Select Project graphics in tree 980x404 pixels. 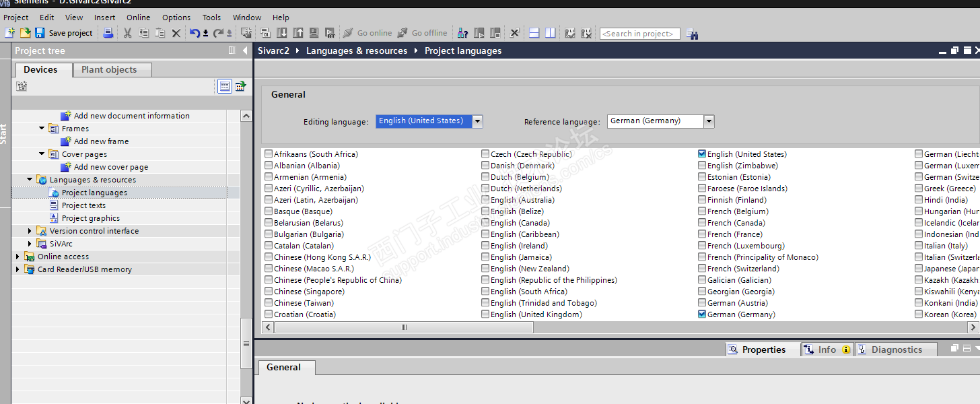click(91, 218)
